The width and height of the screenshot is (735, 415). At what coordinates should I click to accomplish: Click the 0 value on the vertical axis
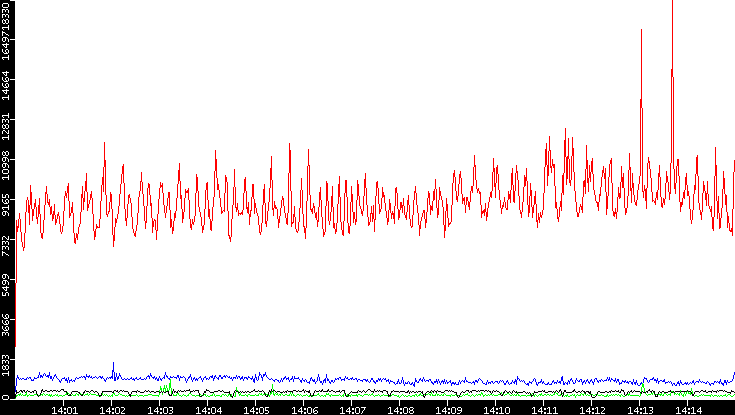pos(5,398)
